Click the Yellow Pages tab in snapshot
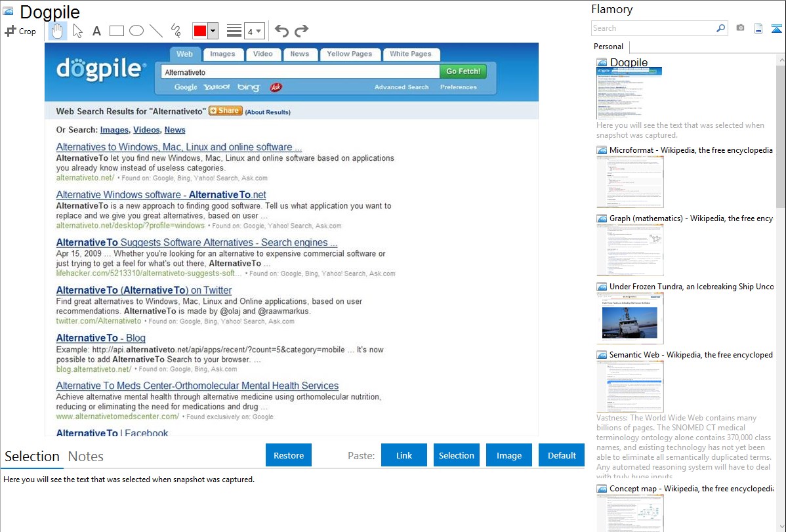 tap(350, 54)
